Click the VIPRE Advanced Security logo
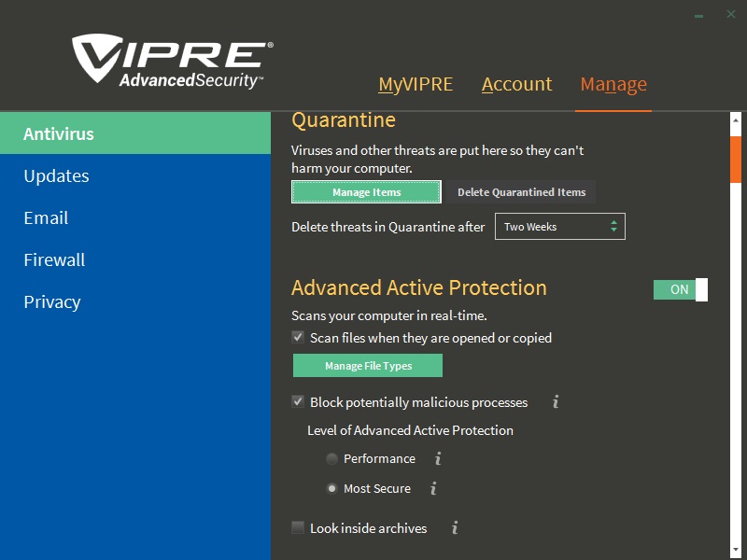This screenshot has height=560, width=747. 173,62
